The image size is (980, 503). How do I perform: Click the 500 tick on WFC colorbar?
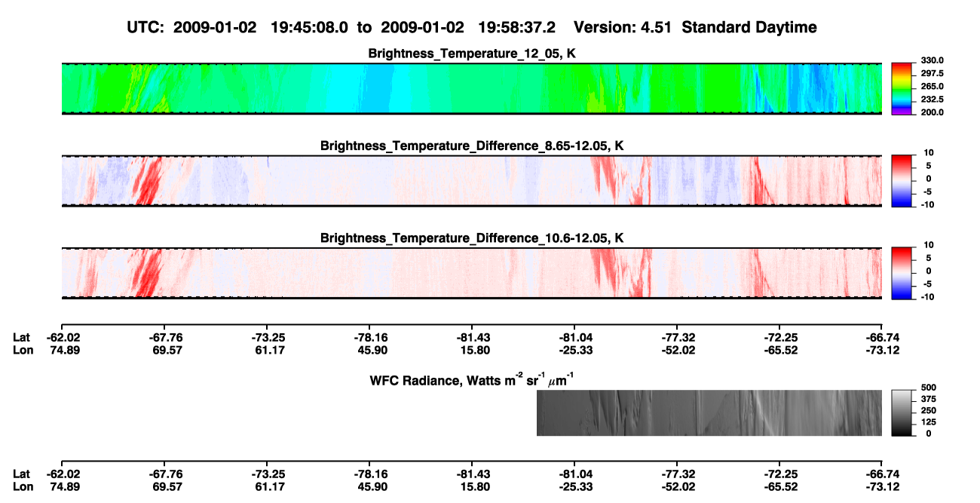[x=928, y=388]
